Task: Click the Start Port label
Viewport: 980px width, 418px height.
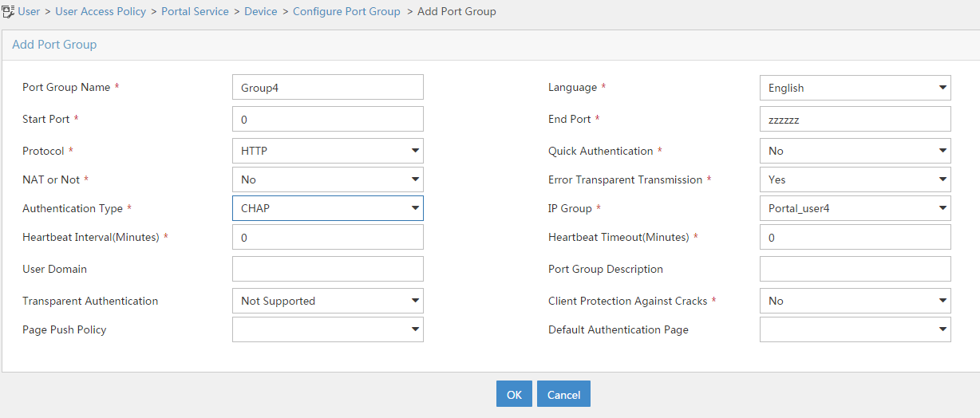Action: coord(46,119)
